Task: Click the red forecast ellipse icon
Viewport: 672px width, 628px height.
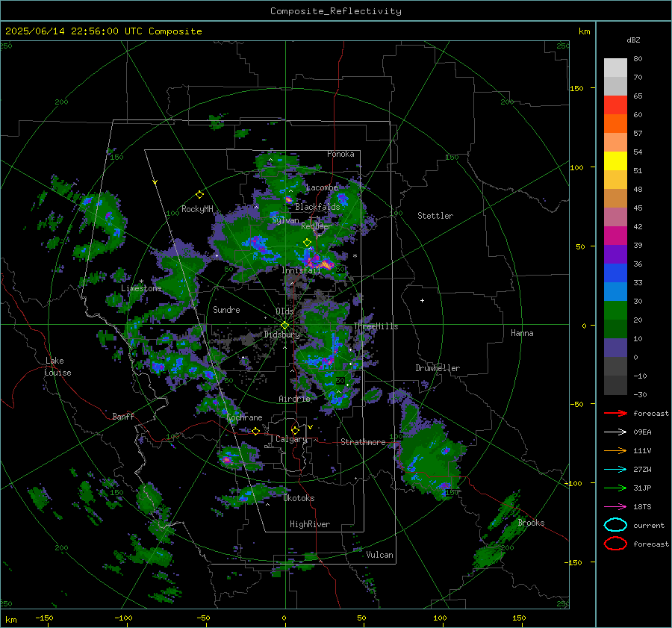Action: tap(615, 544)
